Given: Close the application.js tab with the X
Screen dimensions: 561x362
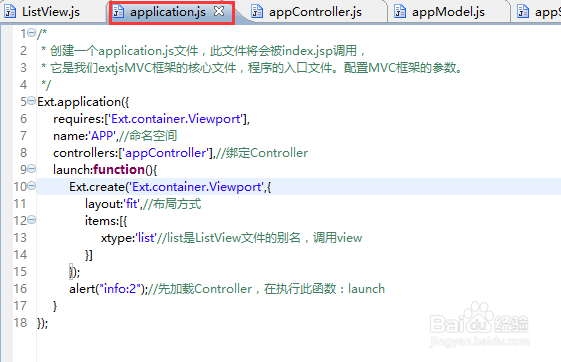Looking at the screenshot, I should [x=219, y=11].
